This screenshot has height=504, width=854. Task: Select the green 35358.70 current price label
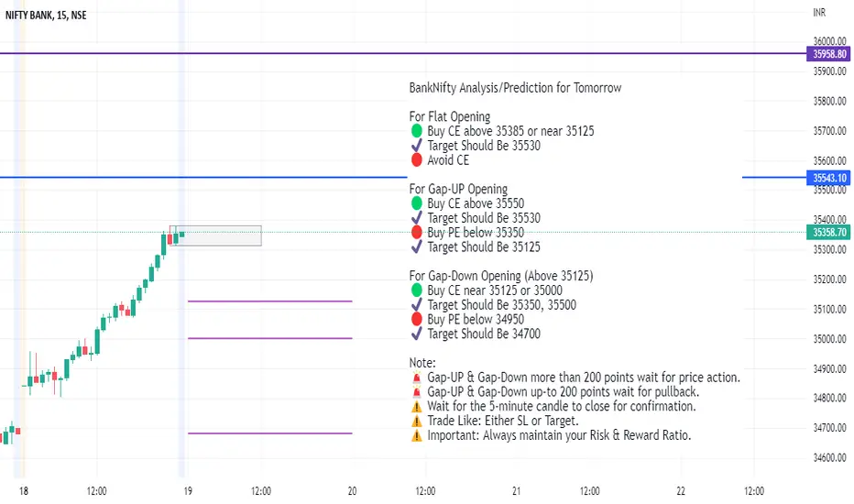coord(828,233)
